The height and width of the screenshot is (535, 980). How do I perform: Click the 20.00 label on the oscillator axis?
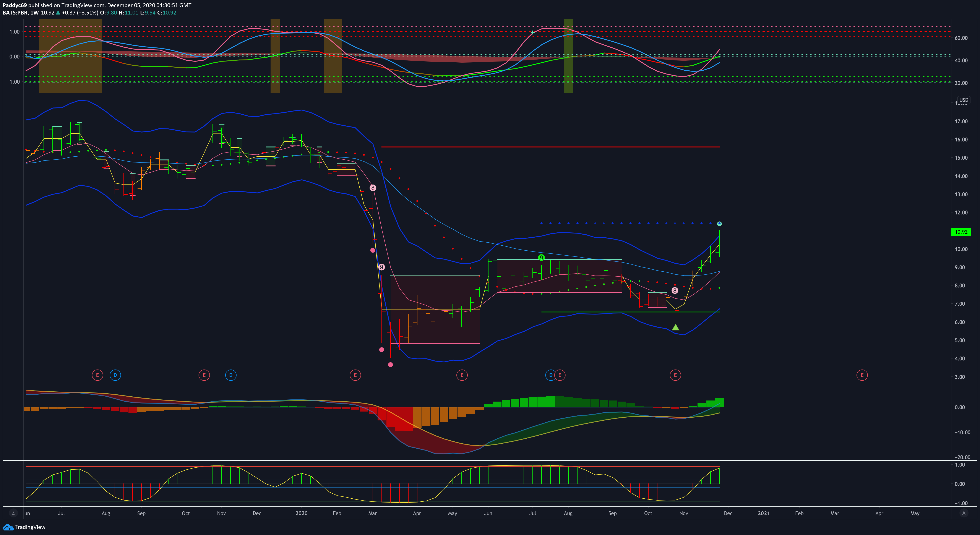[961, 83]
